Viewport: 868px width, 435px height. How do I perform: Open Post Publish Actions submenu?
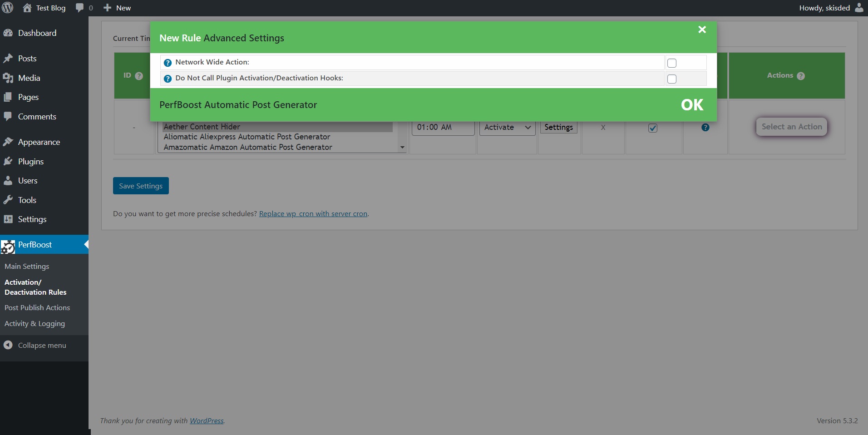(x=37, y=308)
